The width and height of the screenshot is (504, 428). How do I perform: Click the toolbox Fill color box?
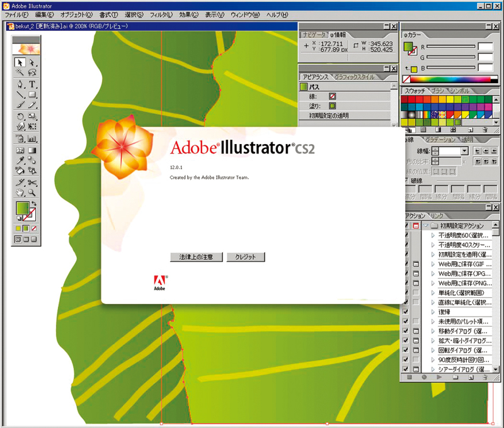(23, 208)
